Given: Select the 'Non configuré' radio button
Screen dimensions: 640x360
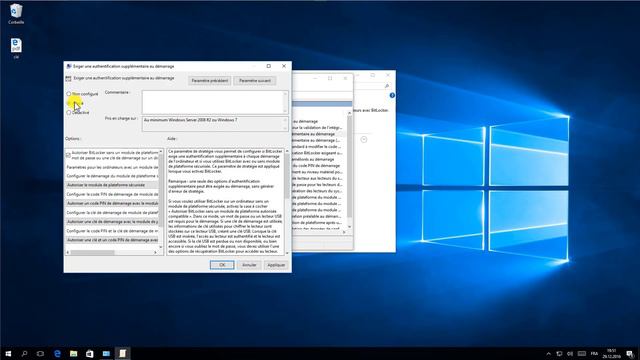Looking at the screenshot, I should (x=69, y=94).
